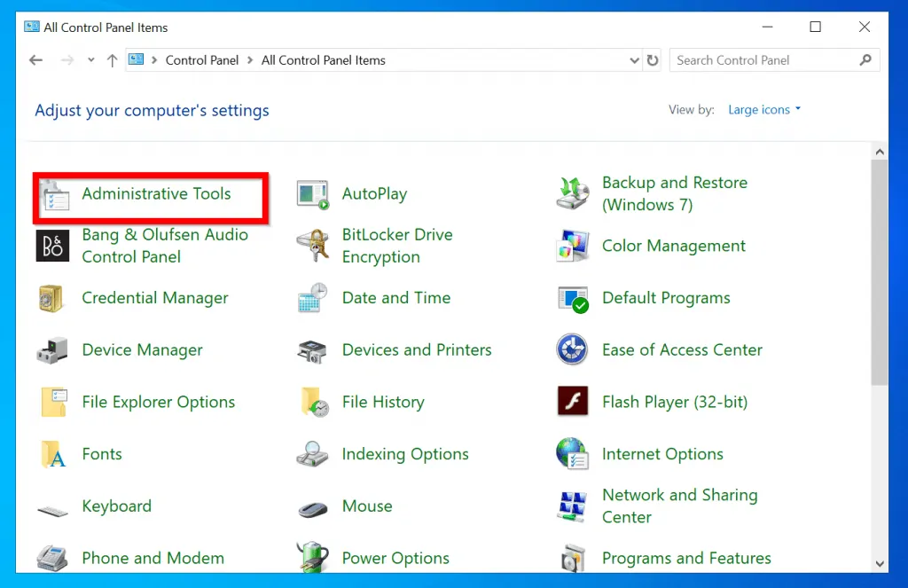The width and height of the screenshot is (908, 588).
Task: Open the BitLocker Drive Encryption keys icon
Action: click(x=313, y=246)
